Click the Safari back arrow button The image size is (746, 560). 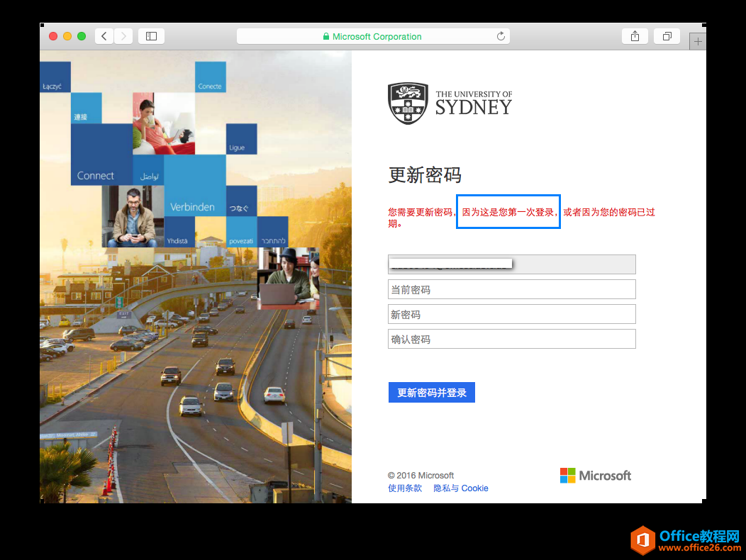pos(104,36)
